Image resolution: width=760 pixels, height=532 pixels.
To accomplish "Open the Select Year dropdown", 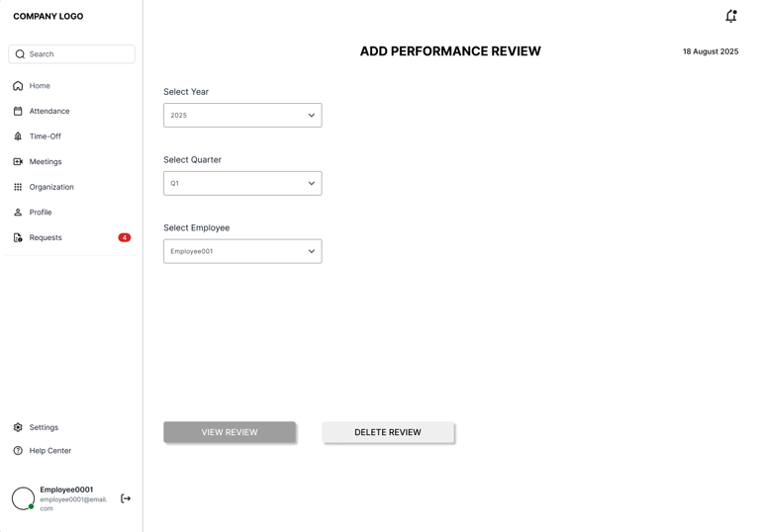I will point(242,116).
